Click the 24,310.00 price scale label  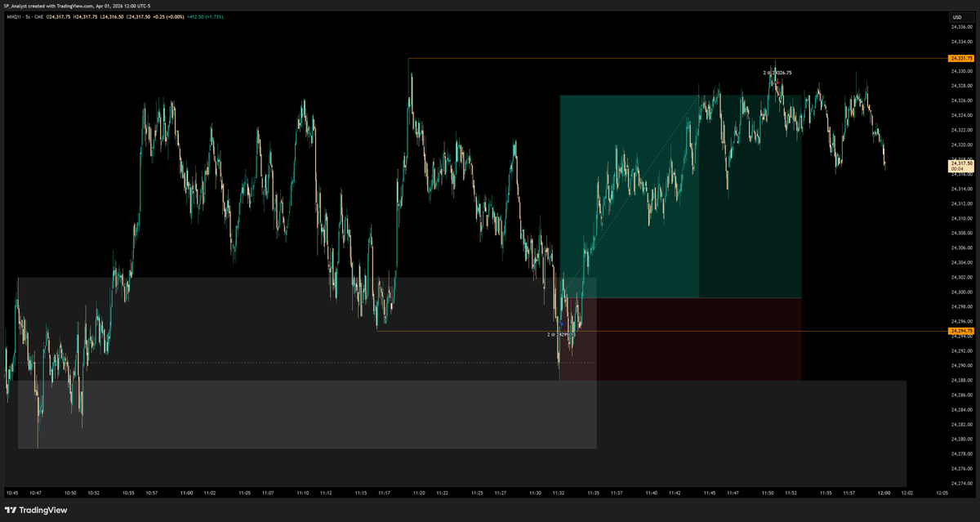961,218
